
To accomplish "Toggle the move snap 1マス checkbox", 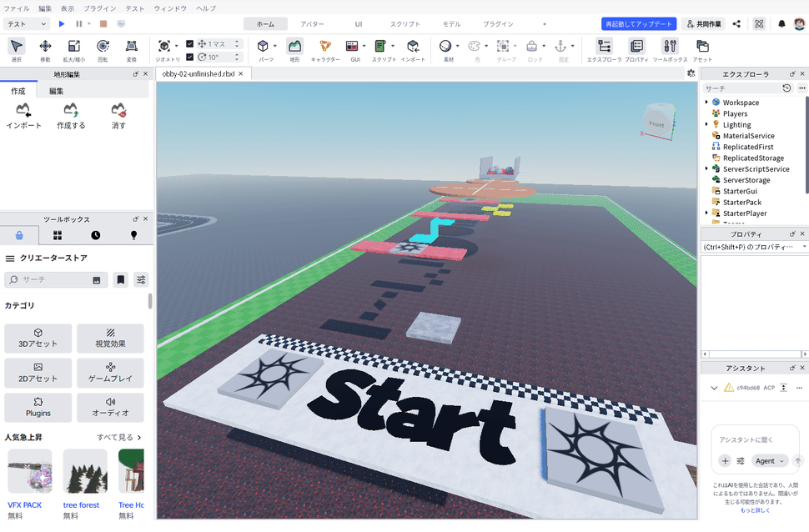I will pyautogui.click(x=189, y=44).
